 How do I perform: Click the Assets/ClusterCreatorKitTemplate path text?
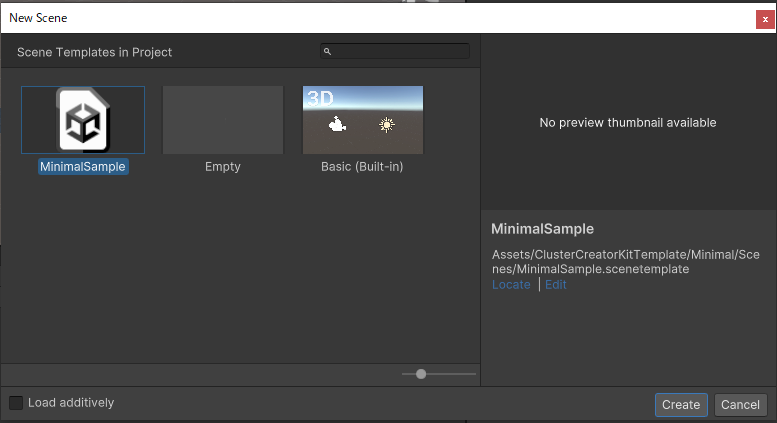[x=625, y=262]
